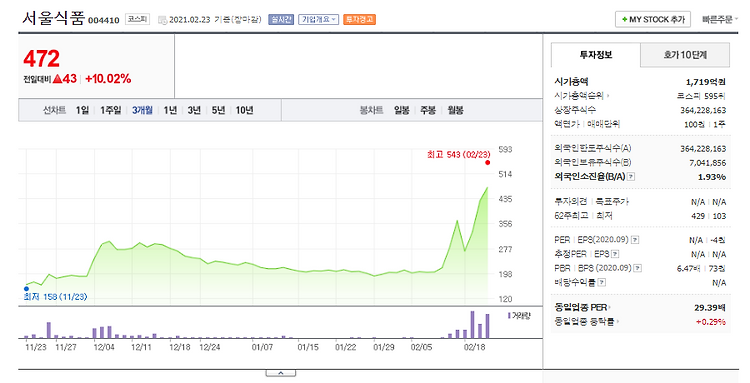750x383 pixels.
Task: Click the blue 최저 158 low marker
Action: tap(26, 288)
